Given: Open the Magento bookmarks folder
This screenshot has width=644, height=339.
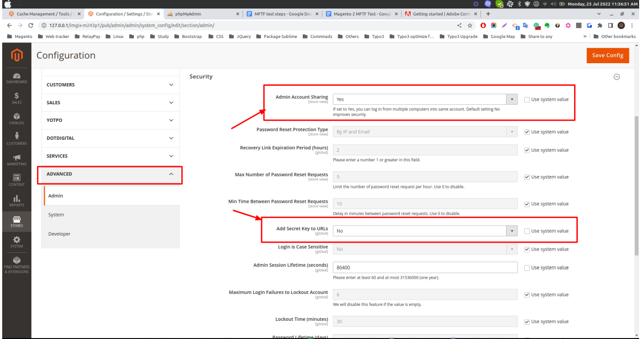Looking at the screenshot, I should [20, 36].
